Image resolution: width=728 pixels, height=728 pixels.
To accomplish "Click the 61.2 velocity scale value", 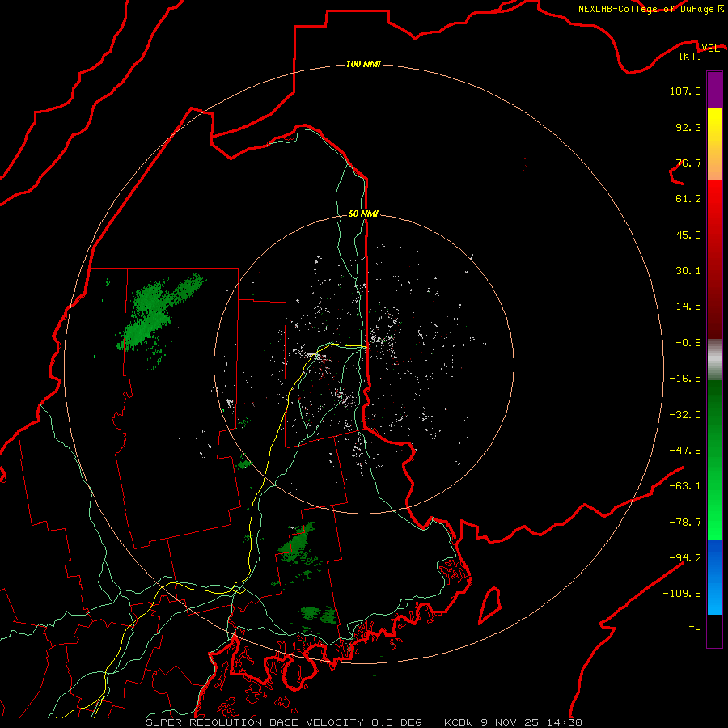I will (688, 199).
